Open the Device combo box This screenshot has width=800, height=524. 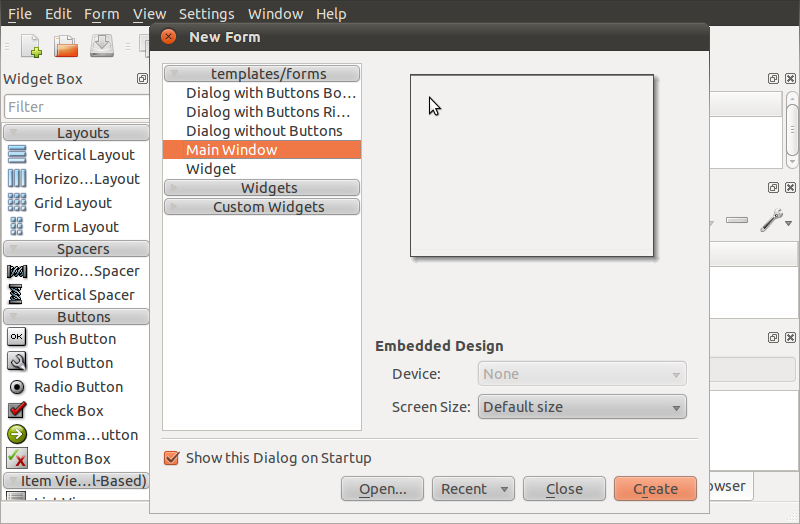point(582,374)
